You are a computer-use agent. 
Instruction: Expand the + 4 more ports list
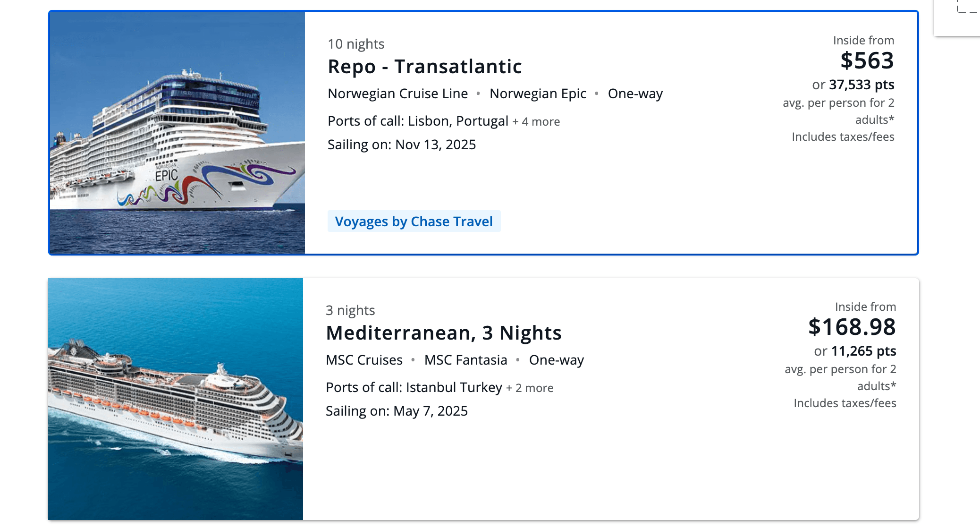[536, 121]
